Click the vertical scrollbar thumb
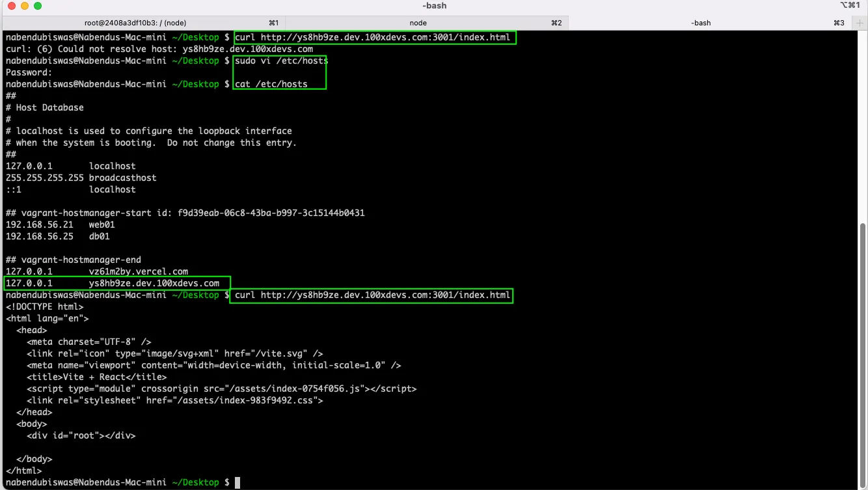868x490 pixels. pyautogui.click(x=863, y=355)
